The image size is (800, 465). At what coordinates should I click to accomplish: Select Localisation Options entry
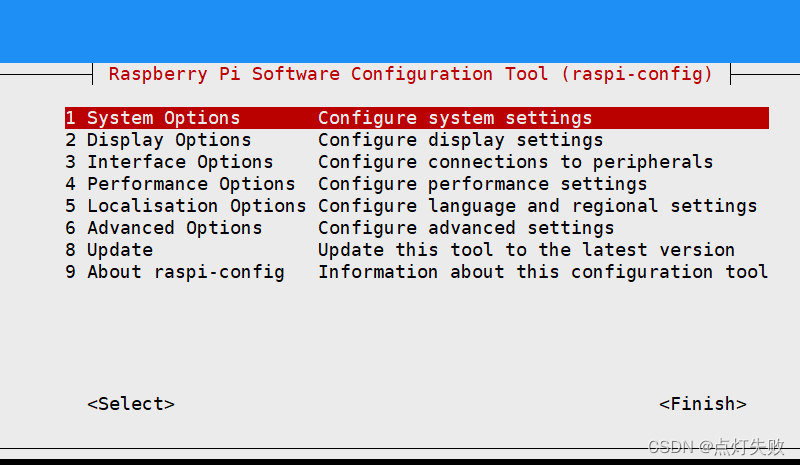[x=186, y=206]
